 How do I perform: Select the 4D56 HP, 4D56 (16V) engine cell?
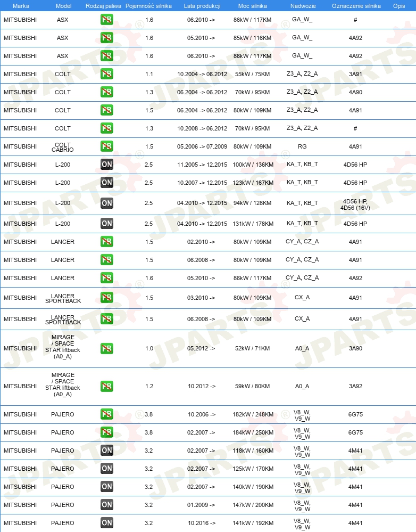[x=355, y=204]
